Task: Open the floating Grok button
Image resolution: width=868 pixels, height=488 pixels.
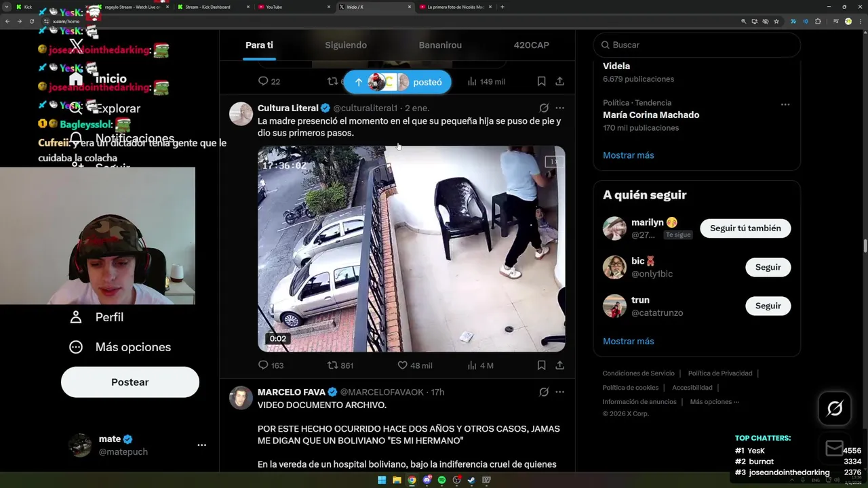Action: (835, 408)
